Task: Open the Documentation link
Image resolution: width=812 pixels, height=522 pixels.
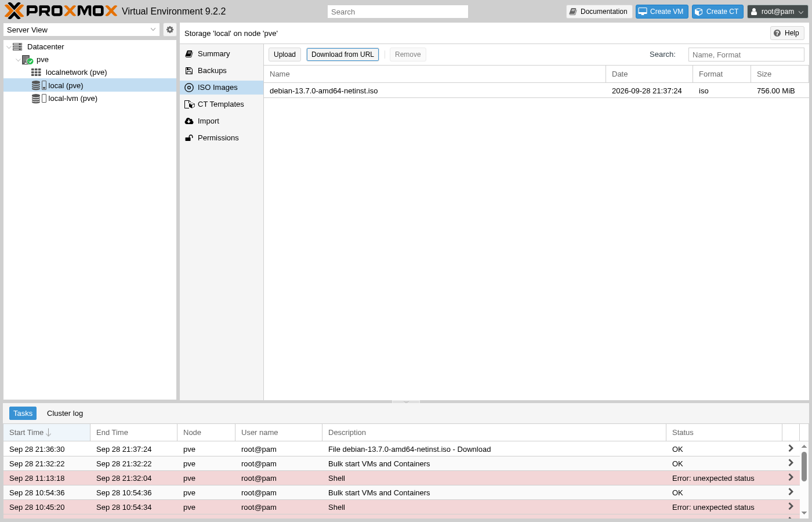Action: click(x=599, y=12)
